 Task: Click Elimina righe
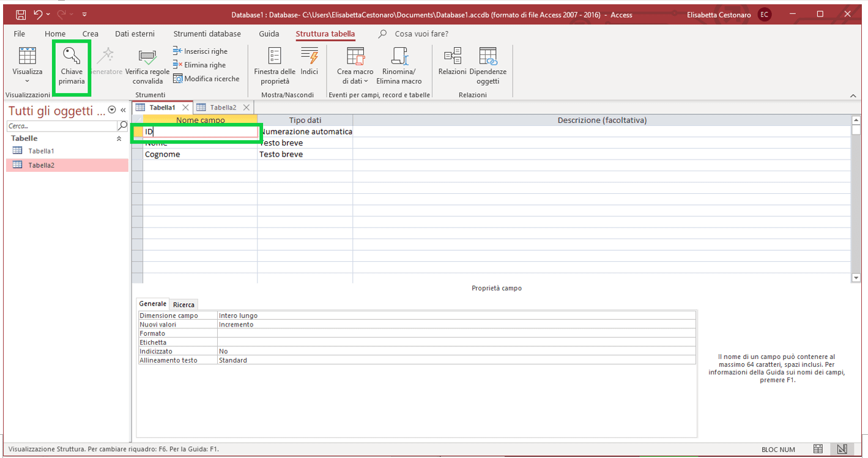(x=199, y=65)
